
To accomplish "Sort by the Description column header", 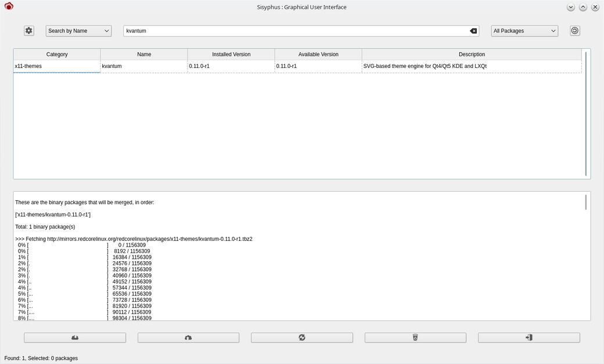I will [472, 55].
